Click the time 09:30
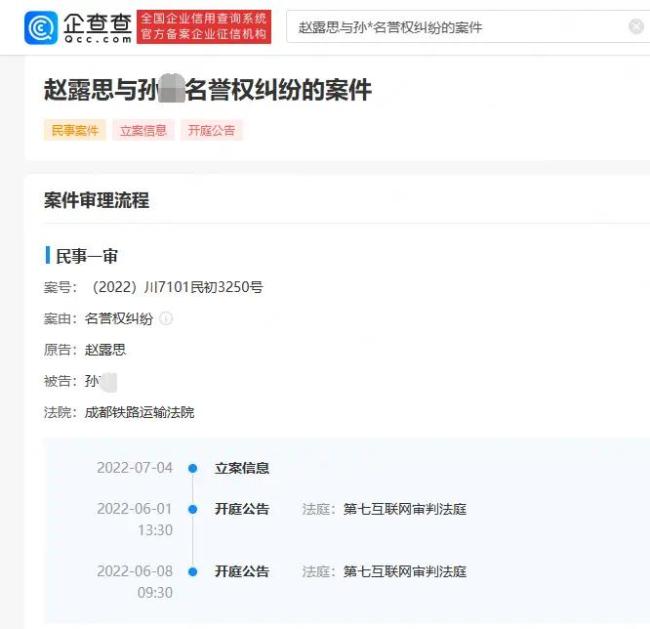The image size is (650, 629). [x=155, y=593]
